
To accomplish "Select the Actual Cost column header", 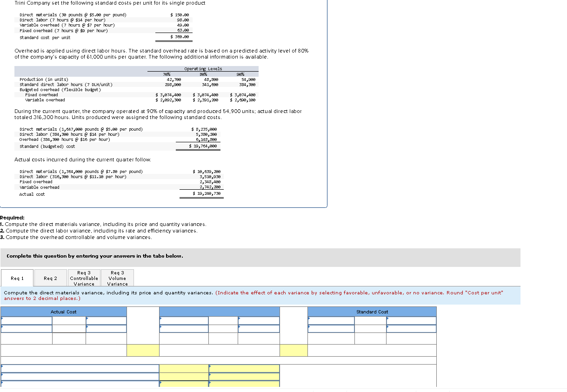I will [64, 312].
